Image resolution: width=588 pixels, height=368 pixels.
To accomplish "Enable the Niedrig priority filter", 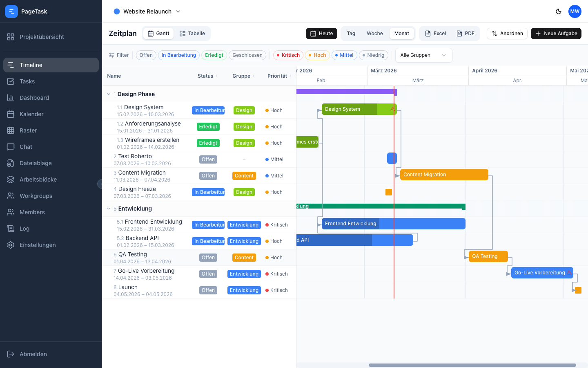I will point(374,55).
